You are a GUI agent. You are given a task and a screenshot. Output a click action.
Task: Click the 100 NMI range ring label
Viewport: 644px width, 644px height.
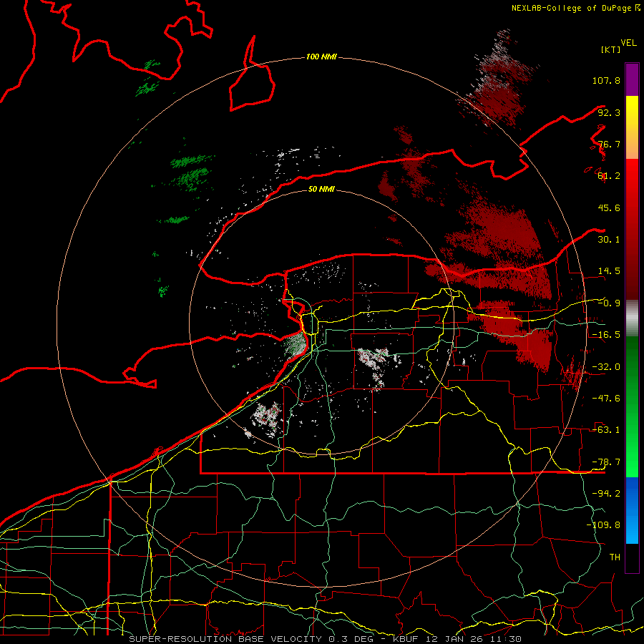click(321, 57)
